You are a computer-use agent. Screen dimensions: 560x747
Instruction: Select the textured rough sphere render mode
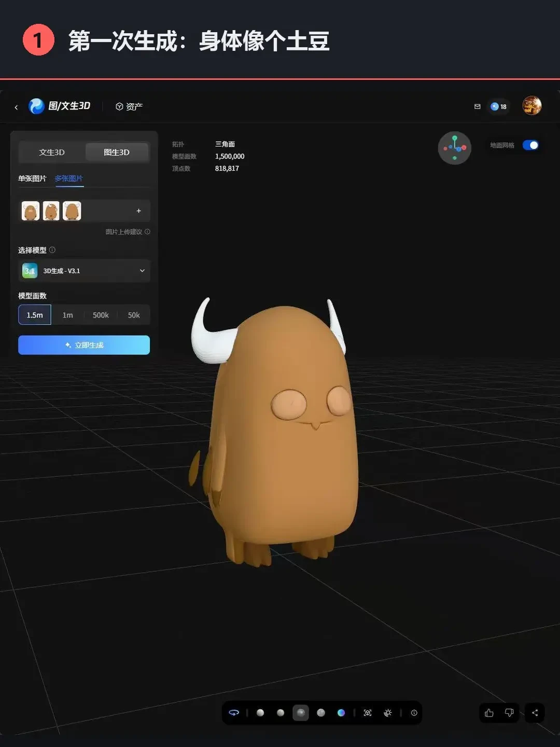pos(321,713)
